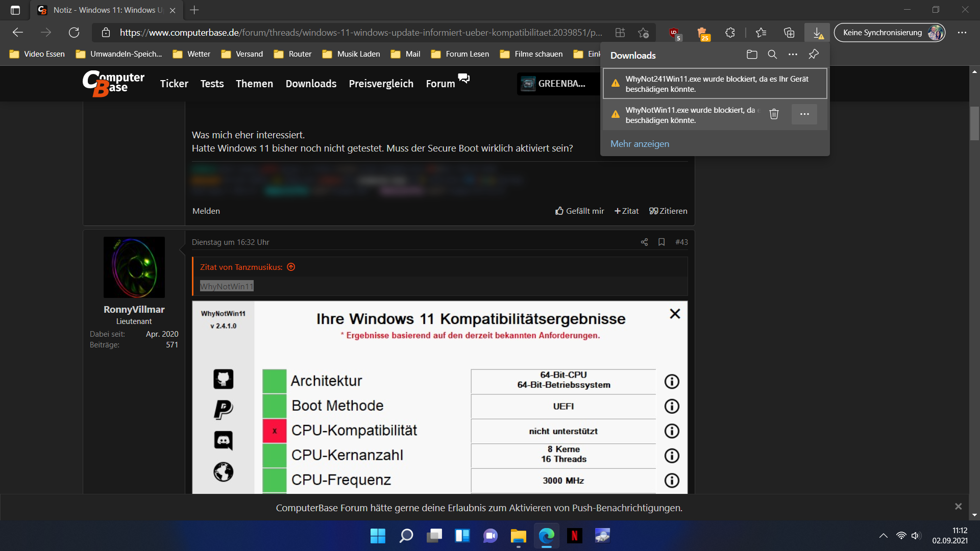Open the Downloads panel more options menu
The image size is (980, 551).
pos(793,55)
